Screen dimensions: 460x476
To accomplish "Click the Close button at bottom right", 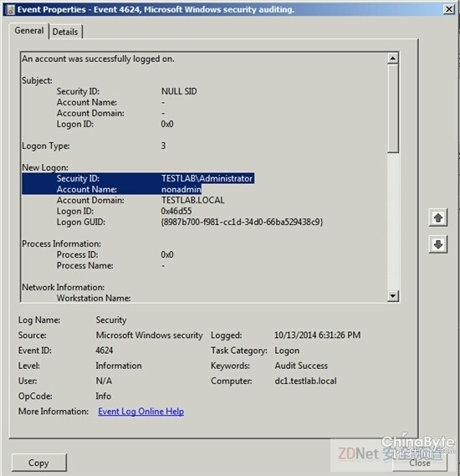I will click(420, 463).
